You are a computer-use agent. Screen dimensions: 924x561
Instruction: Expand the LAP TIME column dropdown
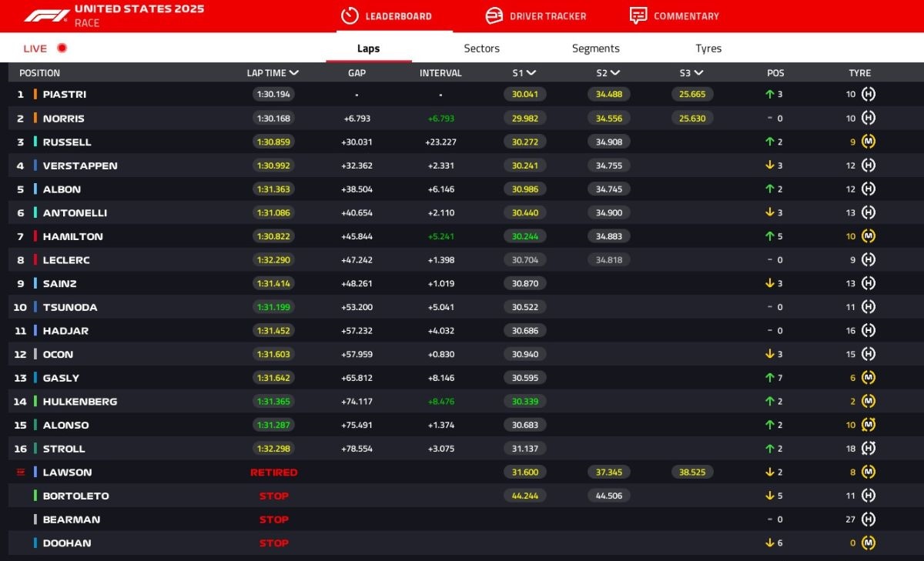point(294,73)
